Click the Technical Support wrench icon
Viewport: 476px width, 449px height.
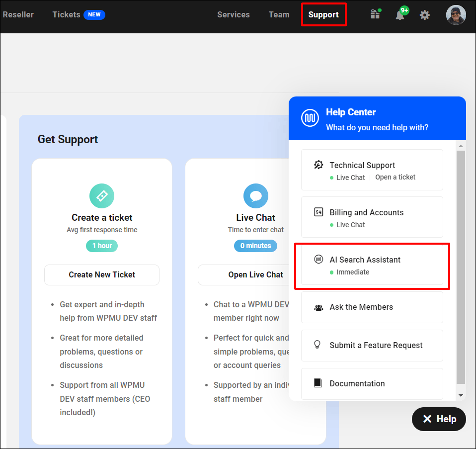[318, 165]
